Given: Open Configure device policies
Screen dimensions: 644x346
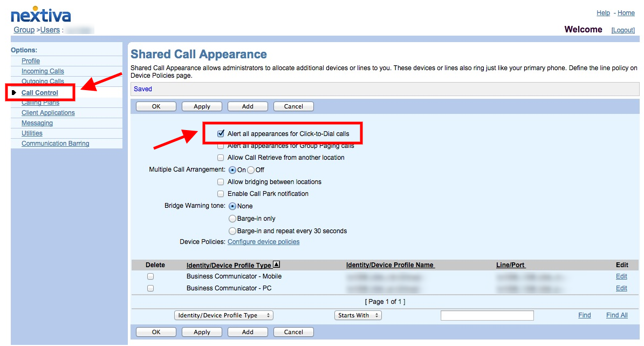Looking at the screenshot, I should point(263,241).
